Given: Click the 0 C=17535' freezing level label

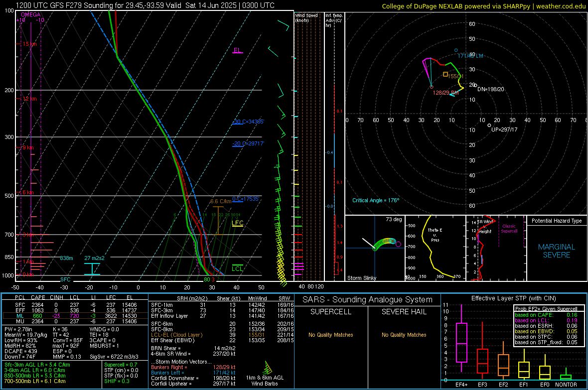Looking at the screenshot, I should point(246,199).
